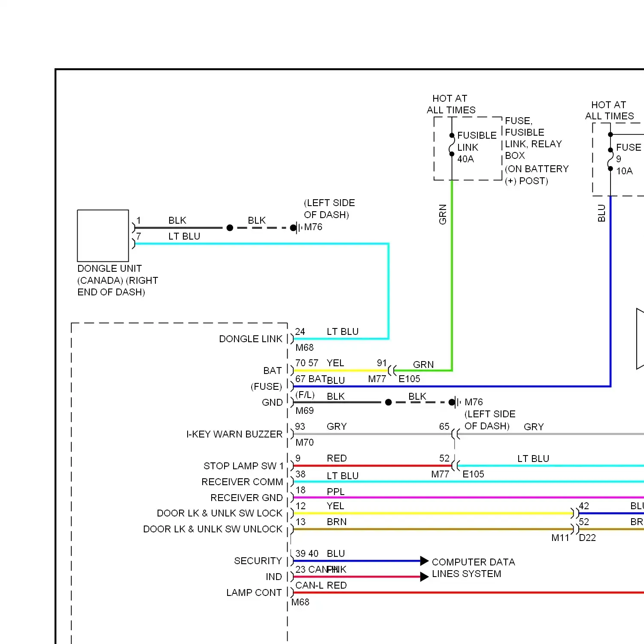Click the 'M69' connector label
This screenshot has width=644, height=644.
304,411
